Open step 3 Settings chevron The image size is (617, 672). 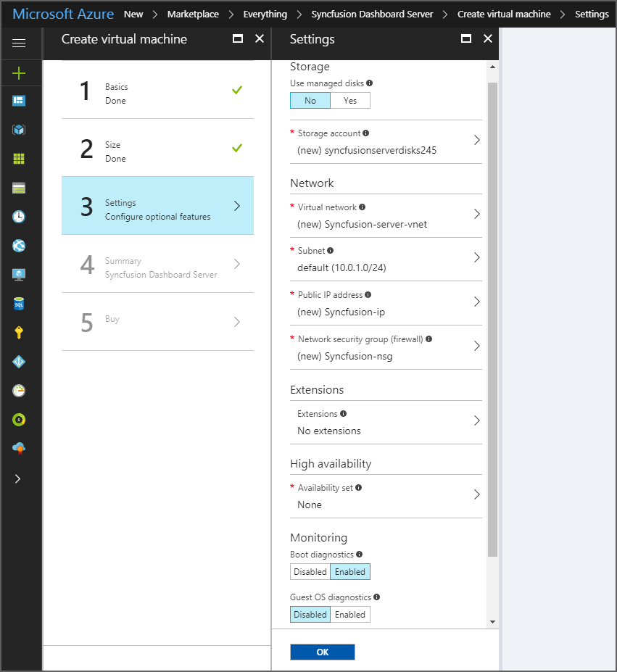pyautogui.click(x=236, y=206)
